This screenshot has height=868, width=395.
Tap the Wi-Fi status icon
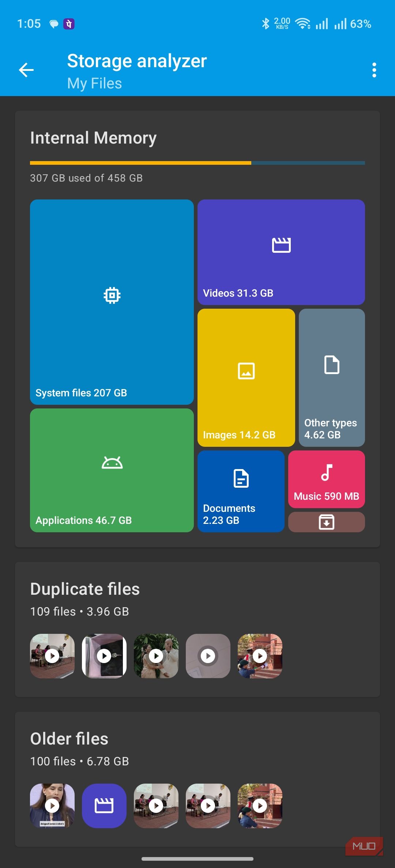point(303,24)
